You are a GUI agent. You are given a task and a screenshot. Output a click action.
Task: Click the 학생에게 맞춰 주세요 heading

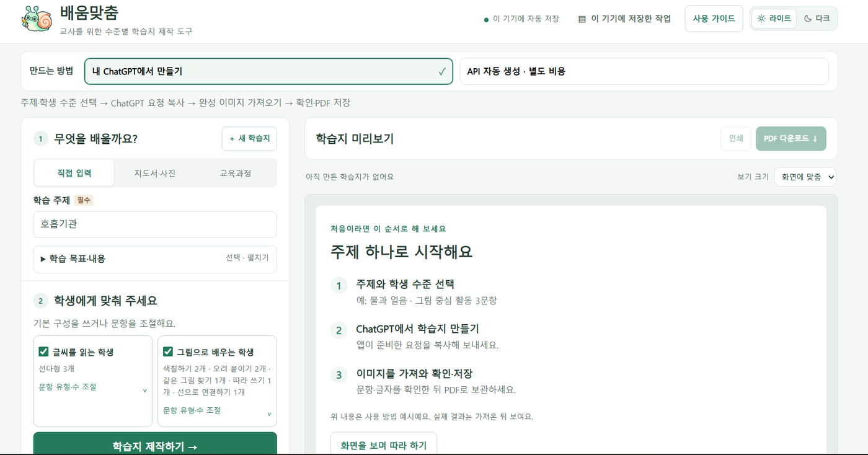(x=105, y=301)
